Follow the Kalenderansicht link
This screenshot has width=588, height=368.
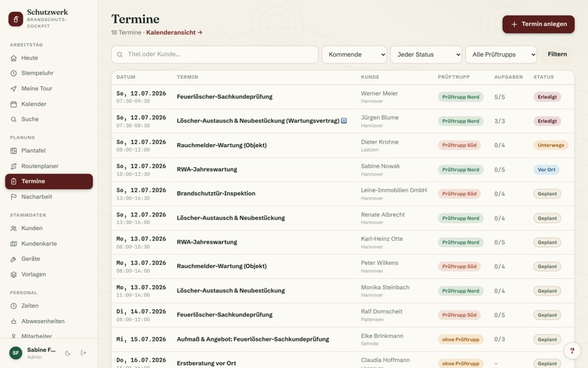[x=174, y=32]
